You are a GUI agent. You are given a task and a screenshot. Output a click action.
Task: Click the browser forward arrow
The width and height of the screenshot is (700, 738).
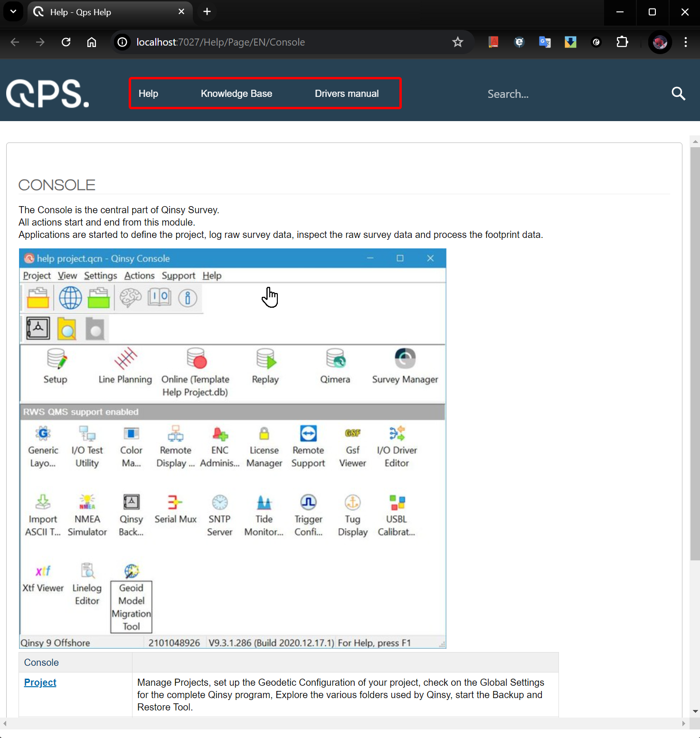pos(40,42)
